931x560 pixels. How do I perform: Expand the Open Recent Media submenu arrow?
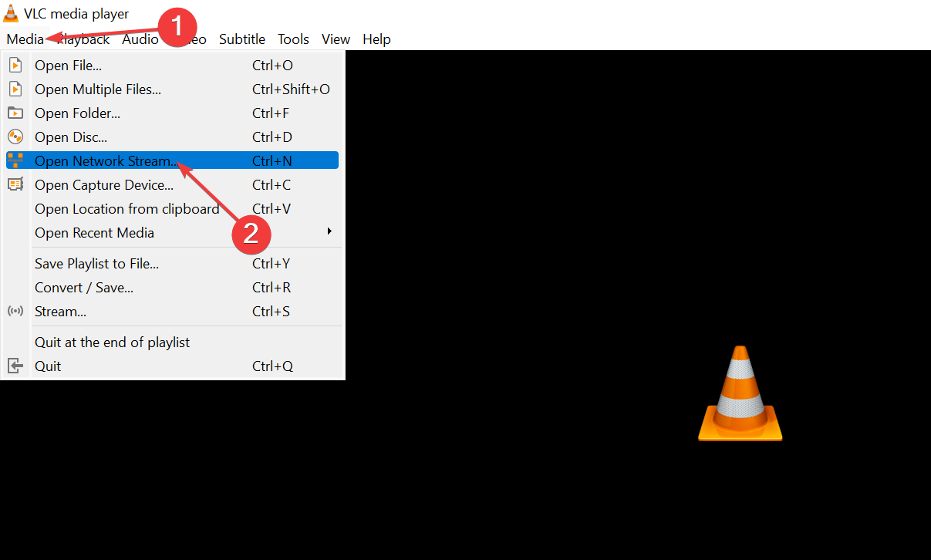(329, 231)
